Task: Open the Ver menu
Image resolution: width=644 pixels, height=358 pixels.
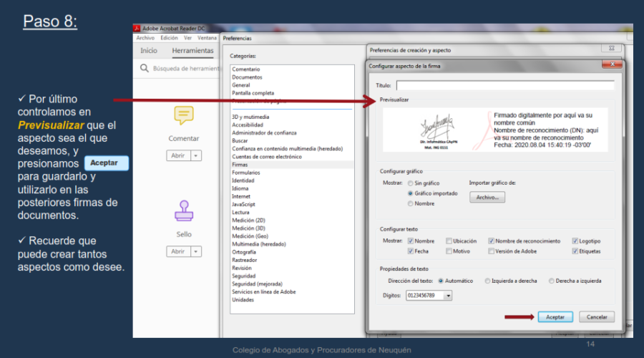Action: (187, 38)
